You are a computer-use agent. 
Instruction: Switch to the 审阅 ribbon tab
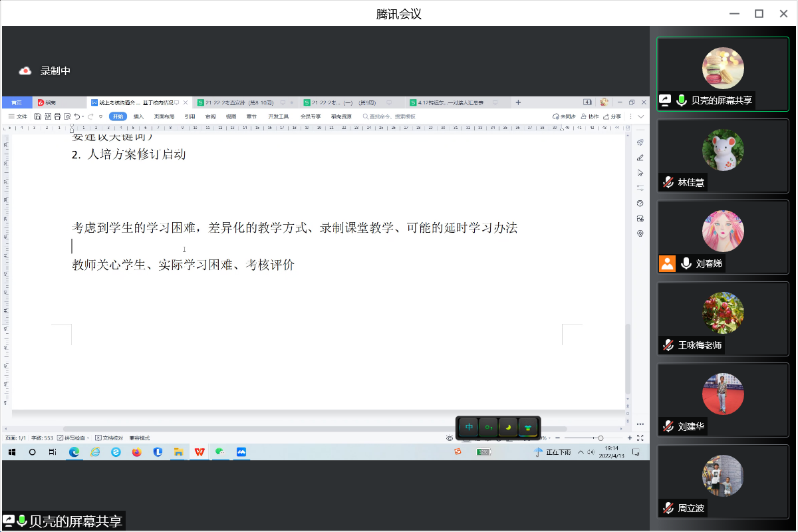pyautogui.click(x=210, y=116)
